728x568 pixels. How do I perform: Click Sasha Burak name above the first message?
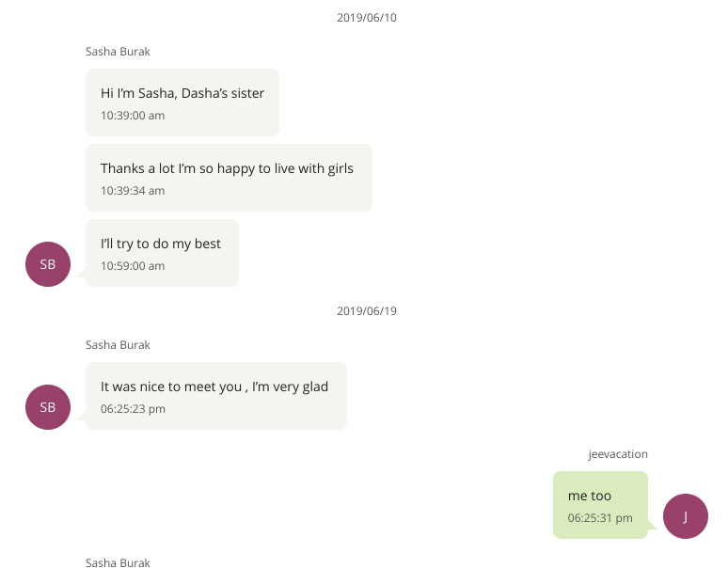point(118,51)
